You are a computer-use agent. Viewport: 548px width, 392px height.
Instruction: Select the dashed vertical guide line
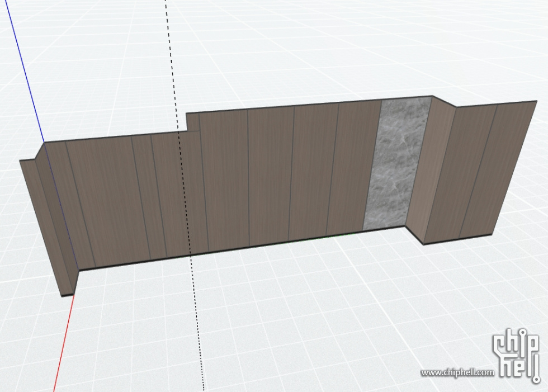pos(185,196)
